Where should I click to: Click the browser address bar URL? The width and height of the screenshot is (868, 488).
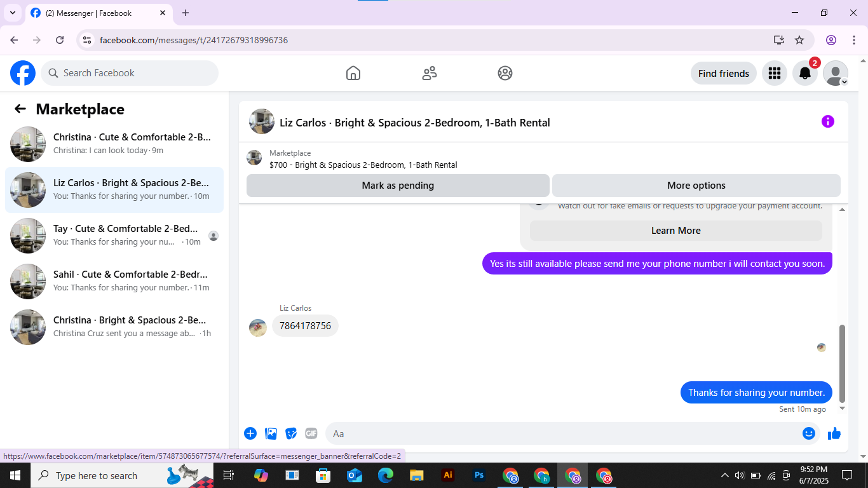[194, 40]
